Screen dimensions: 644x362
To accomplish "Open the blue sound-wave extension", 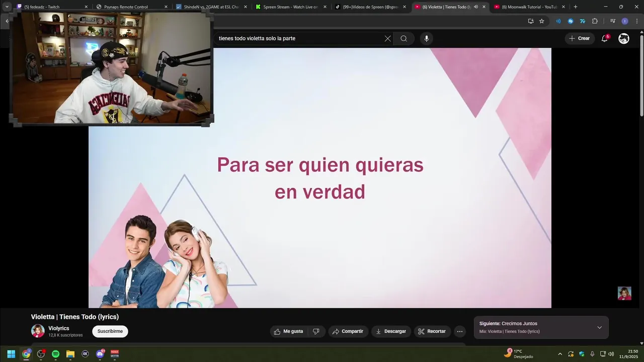I will 558,21.
